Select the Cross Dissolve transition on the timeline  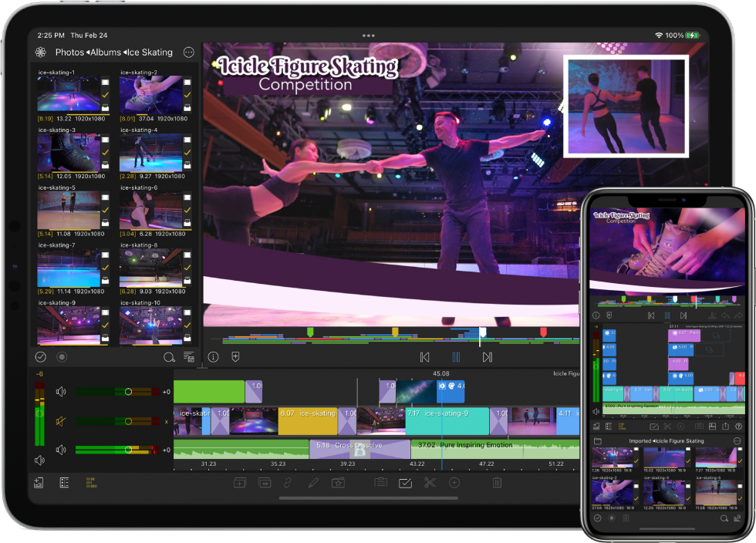(359, 446)
